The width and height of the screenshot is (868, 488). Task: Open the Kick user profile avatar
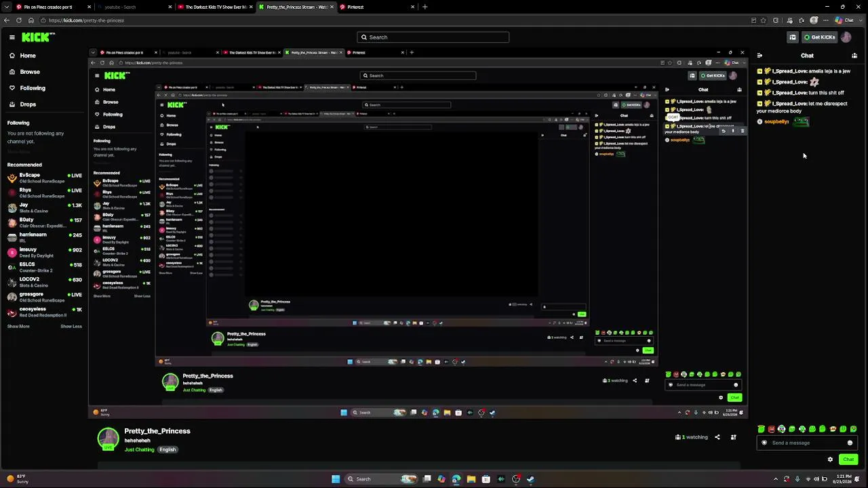[x=846, y=37]
